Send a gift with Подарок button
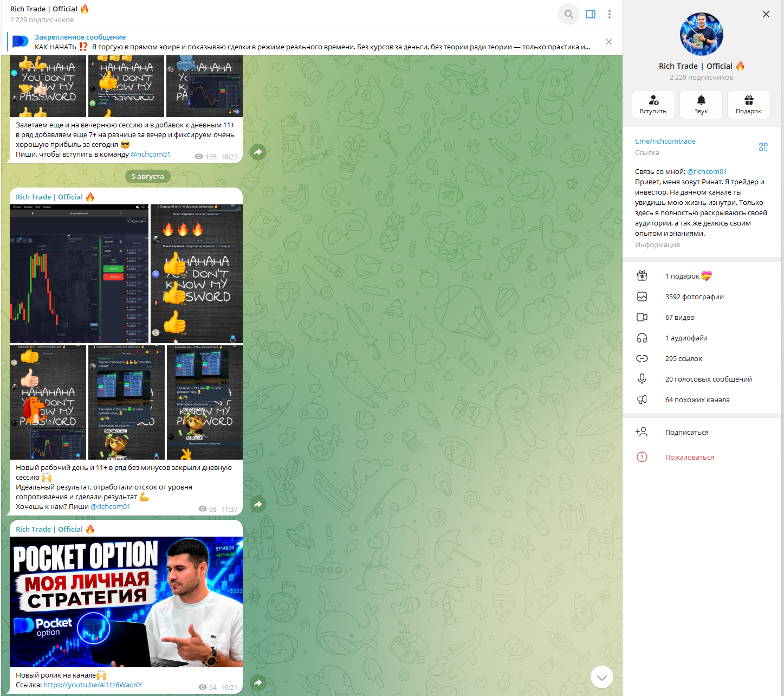Viewport: 784px width, 696px height. [749, 105]
